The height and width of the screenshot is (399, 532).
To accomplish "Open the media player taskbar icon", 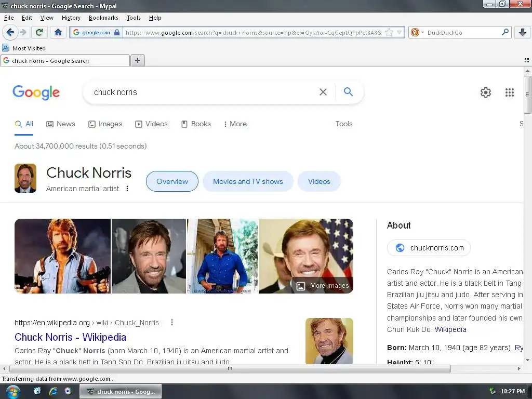I will click(x=68, y=391).
